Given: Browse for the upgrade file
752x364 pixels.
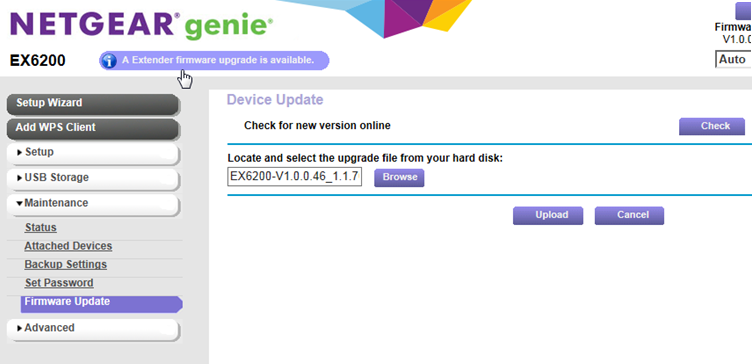Looking at the screenshot, I should coord(399,177).
